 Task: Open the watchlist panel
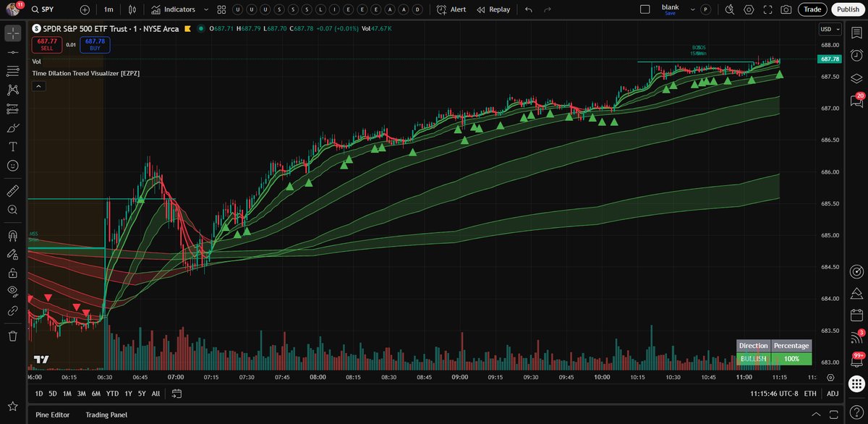857,33
